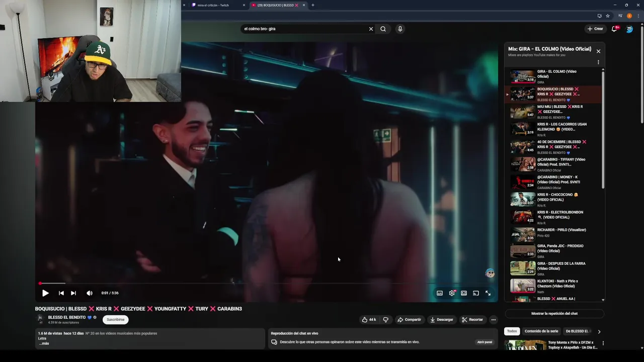The height and width of the screenshot is (362, 644).
Task: Click the install app icon in address bar
Action: point(599,16)
